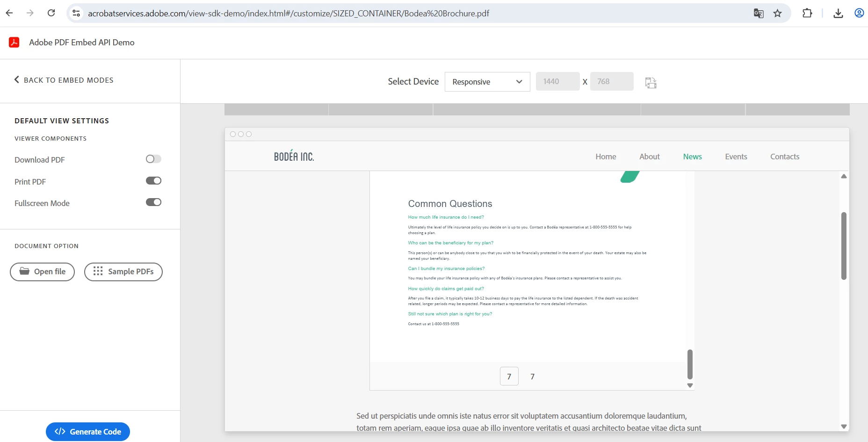Viewport: 868px width, 442px height.
Task: Click the 'DOCUMENT OPTION' label
Action: point(46,246)
